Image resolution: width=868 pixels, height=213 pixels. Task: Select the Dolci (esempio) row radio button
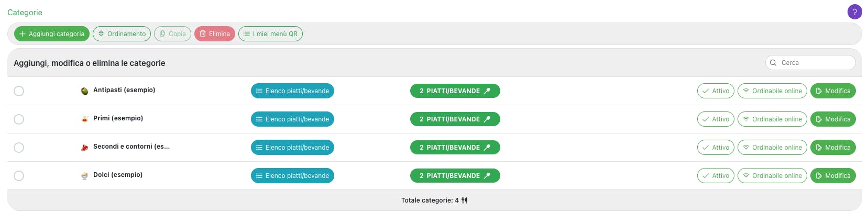[x=19, y=176]
